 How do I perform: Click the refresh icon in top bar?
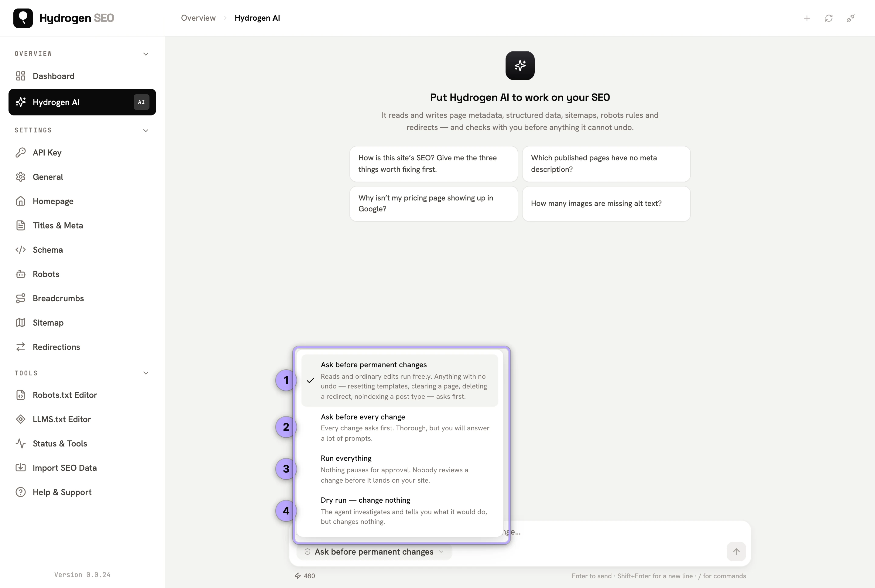click(x=829, y=18)
